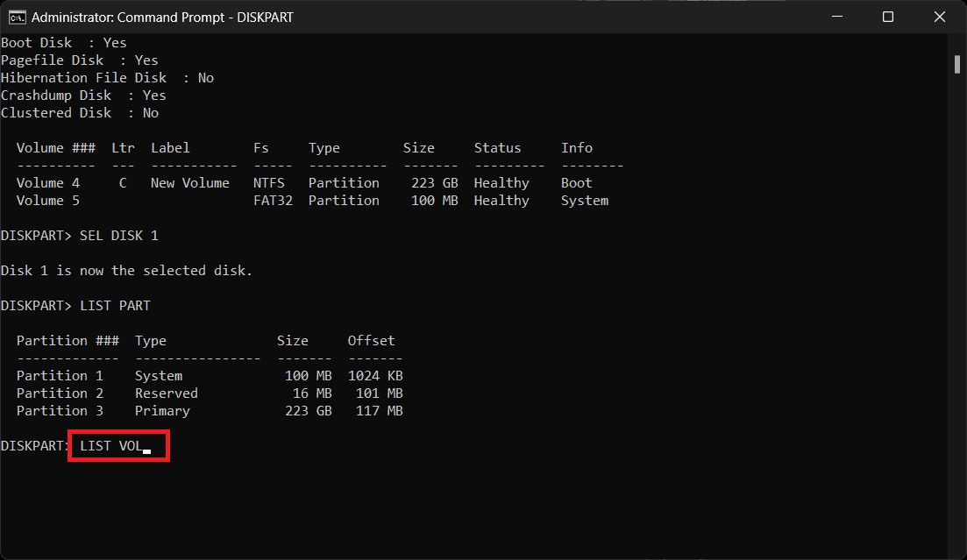Click the vertical scrollbar thumb
This screenshot has width=967, height=560.
click(956, 65)
